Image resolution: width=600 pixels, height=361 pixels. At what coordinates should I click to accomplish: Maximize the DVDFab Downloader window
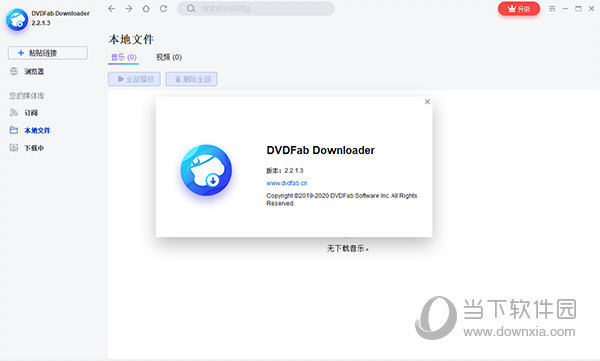578,8
